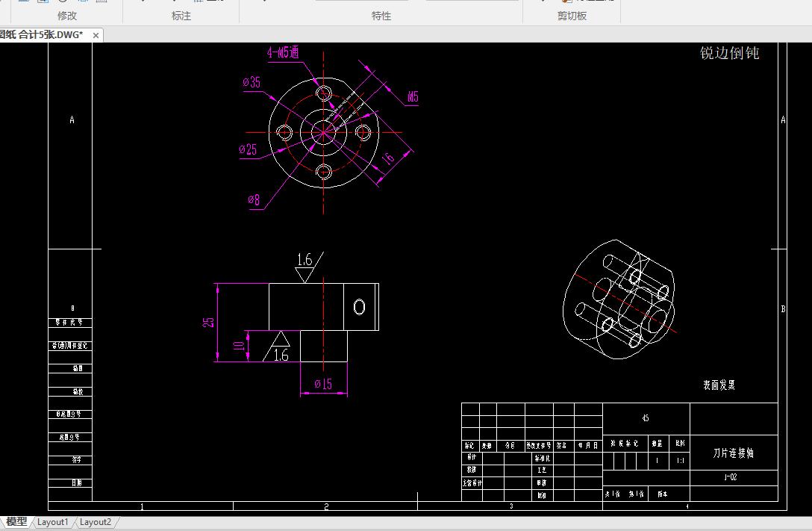
Task: Select the top M5 hole circle in front view
Action: [324, 94]
